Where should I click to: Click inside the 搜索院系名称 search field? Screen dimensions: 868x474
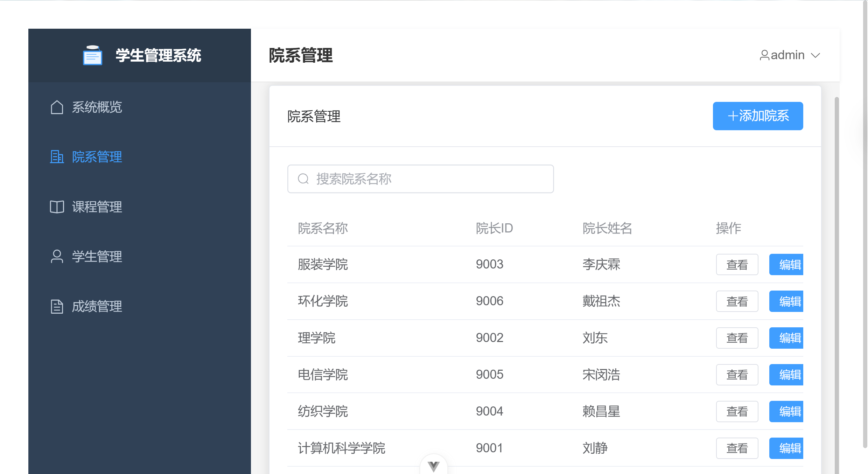point(420,179)
